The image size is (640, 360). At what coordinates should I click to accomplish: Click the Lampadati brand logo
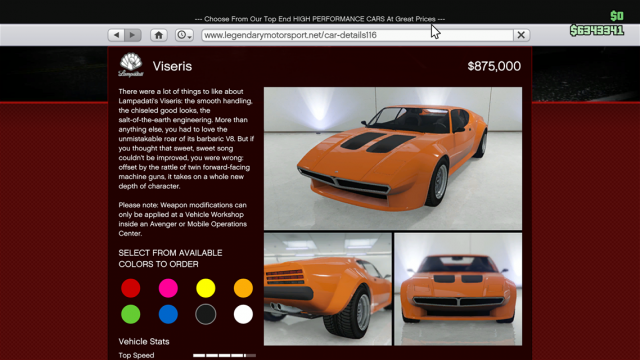point(131,65)
